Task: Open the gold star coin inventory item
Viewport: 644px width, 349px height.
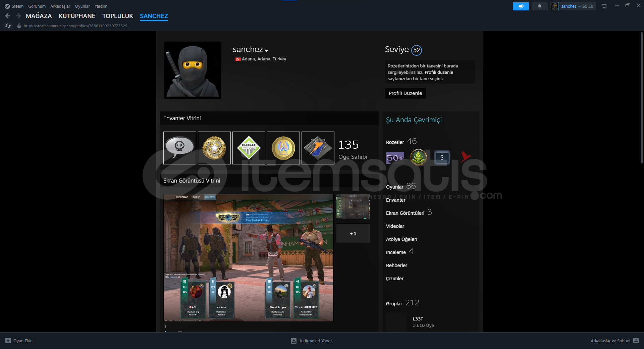Action: [214, 148]
